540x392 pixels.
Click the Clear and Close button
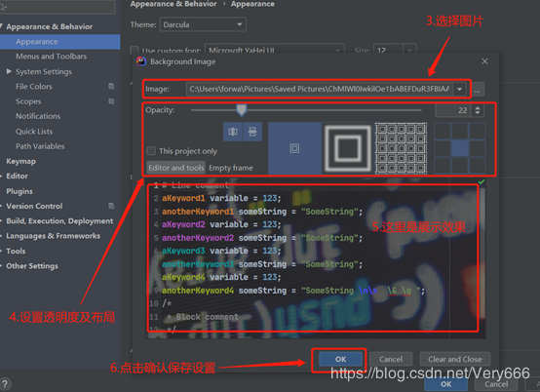(x=455, y=359)
